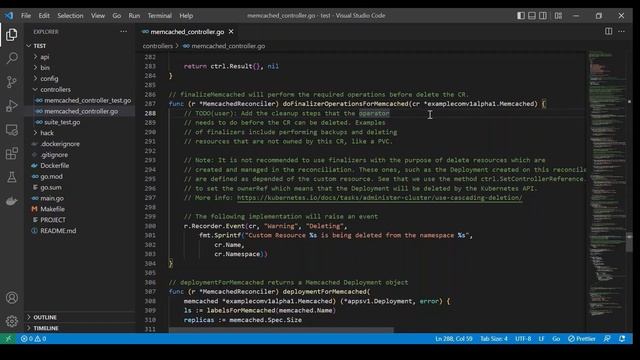
Task: Click line number 299 in gutter
Action: (x=150, y=216)
